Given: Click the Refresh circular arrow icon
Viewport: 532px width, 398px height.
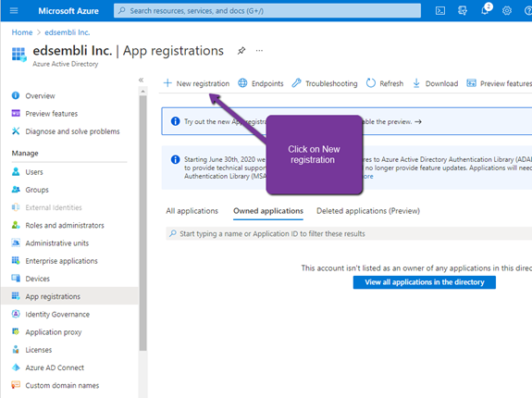Looking at the screenshot, I should [370, 83].
